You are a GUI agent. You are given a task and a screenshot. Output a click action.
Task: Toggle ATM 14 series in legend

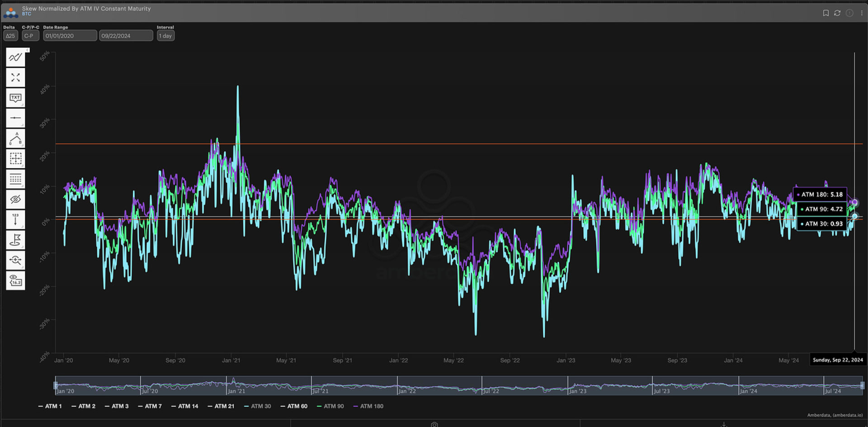(185, 406)
